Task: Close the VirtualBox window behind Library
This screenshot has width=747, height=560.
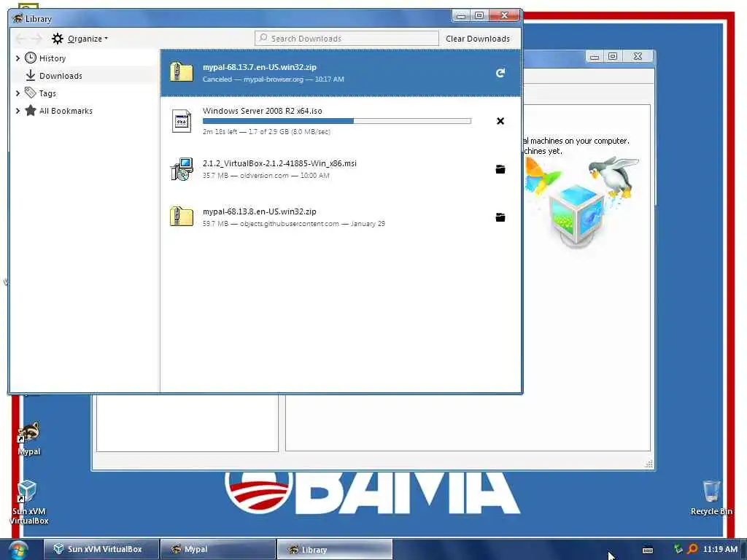Action: click(x=638, y=57)
